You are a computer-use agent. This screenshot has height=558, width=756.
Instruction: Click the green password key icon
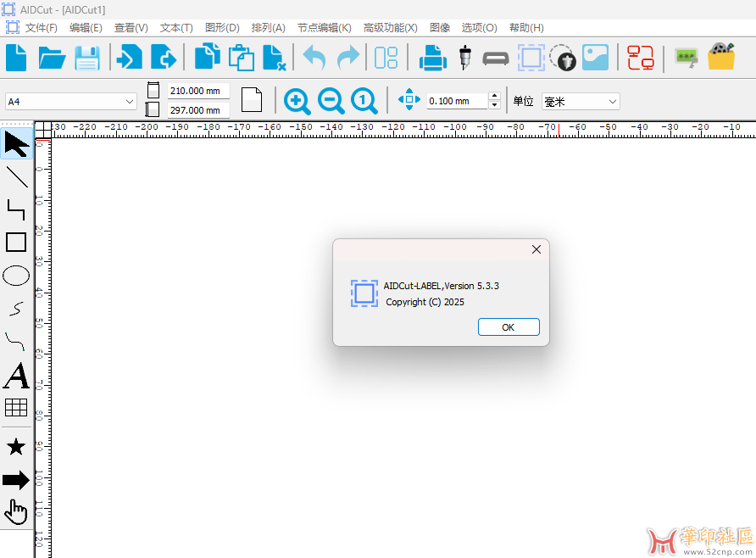(687, 58)
